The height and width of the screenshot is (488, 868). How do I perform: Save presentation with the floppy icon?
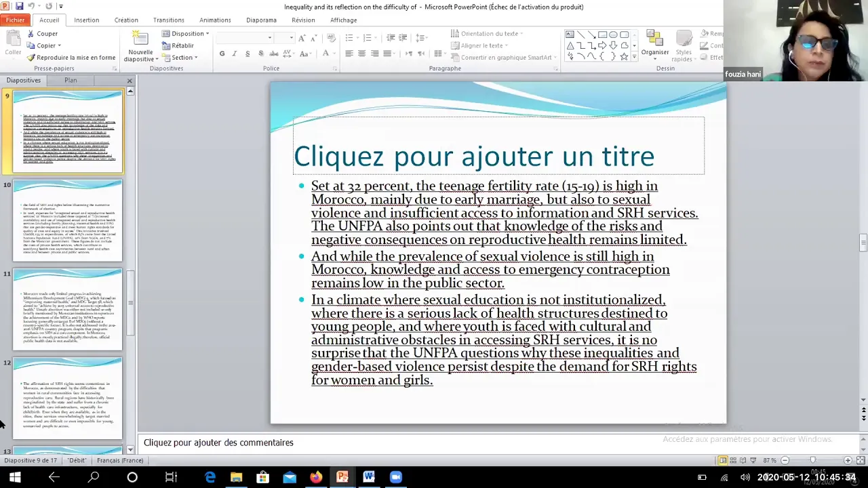coord(19,6)
